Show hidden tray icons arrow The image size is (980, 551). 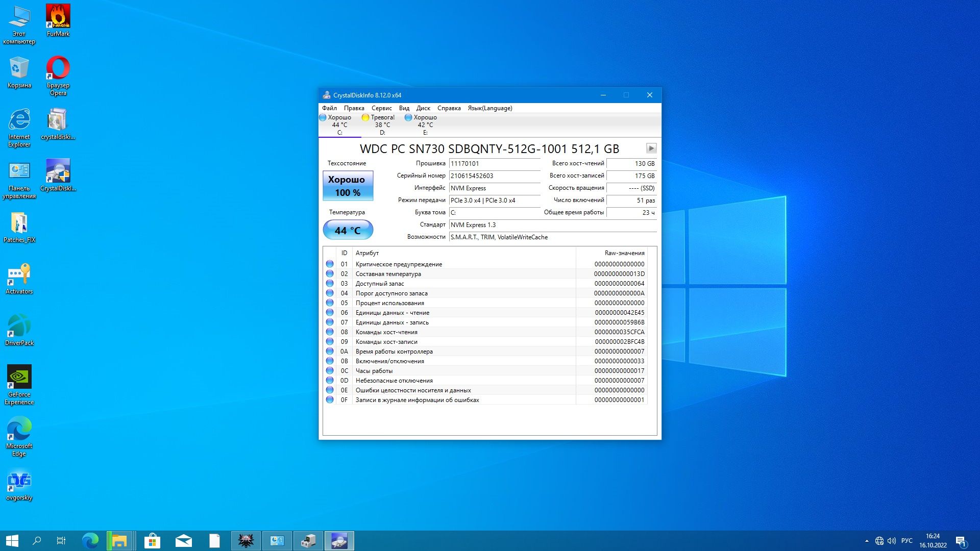point(867,541)
